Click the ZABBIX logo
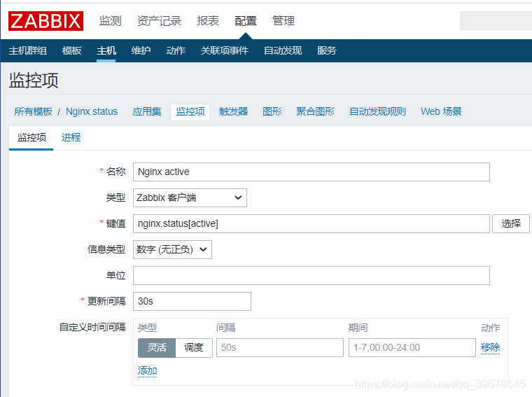Viewport: 532px width, 397px height. tap(45, 21)
